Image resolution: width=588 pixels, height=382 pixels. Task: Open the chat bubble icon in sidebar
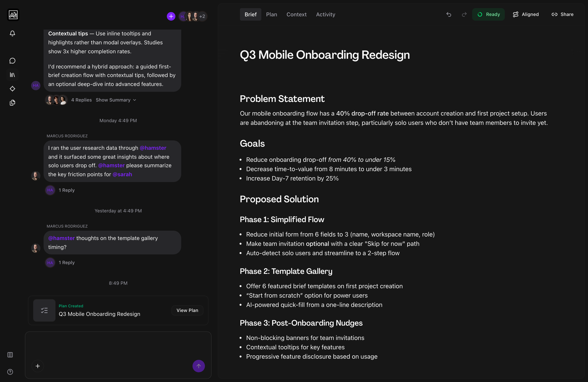12,61
